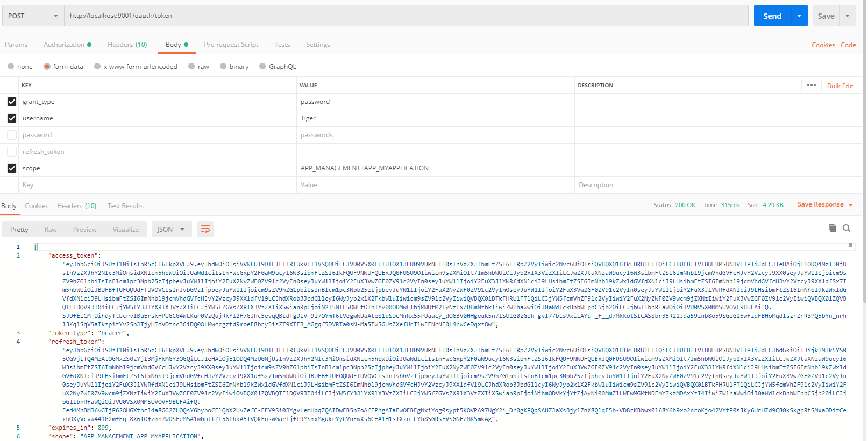Collapse the JSON object on line 1

(x=35, y=247)
